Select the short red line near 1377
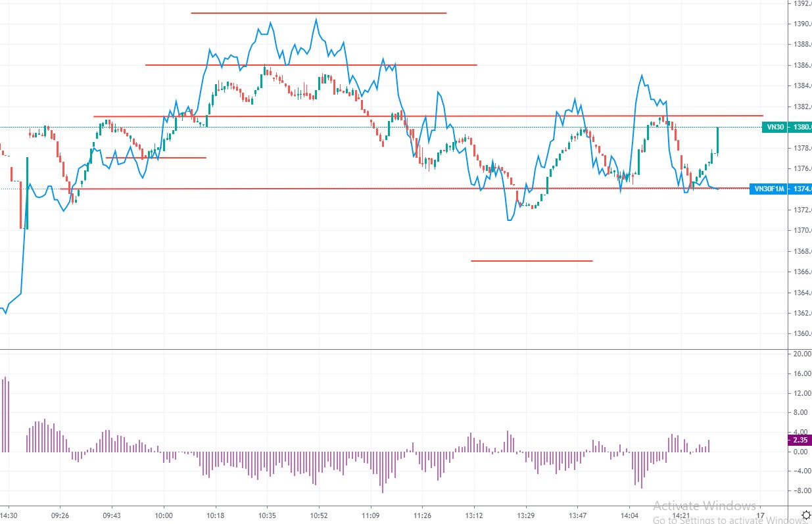The image size is (812, 524). pyautogui.click(x=156, y=158)
